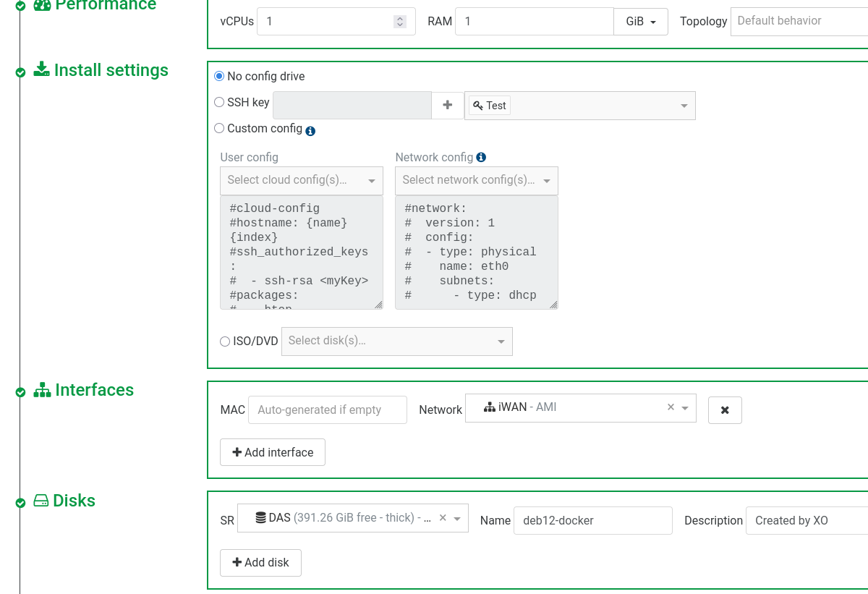Screen dimensions: 868x594
Task: Select the ISO/DVD install option
Action: (x=225, y=341)
